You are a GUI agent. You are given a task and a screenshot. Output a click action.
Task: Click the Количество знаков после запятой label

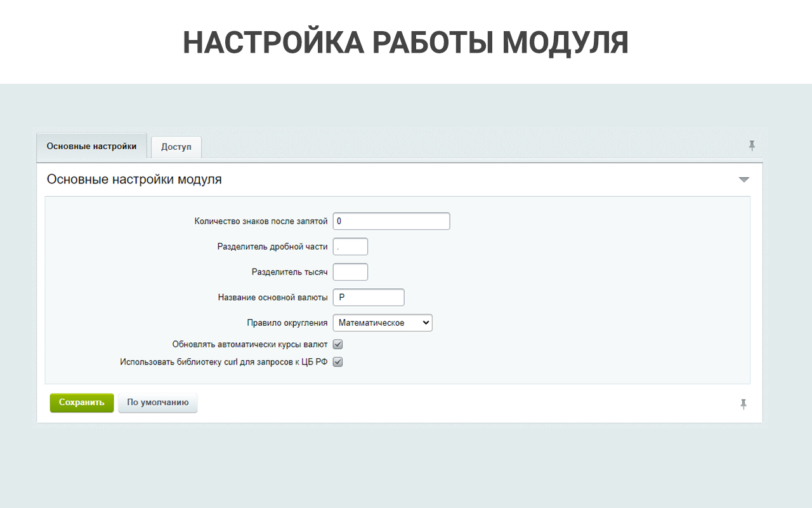261,221
